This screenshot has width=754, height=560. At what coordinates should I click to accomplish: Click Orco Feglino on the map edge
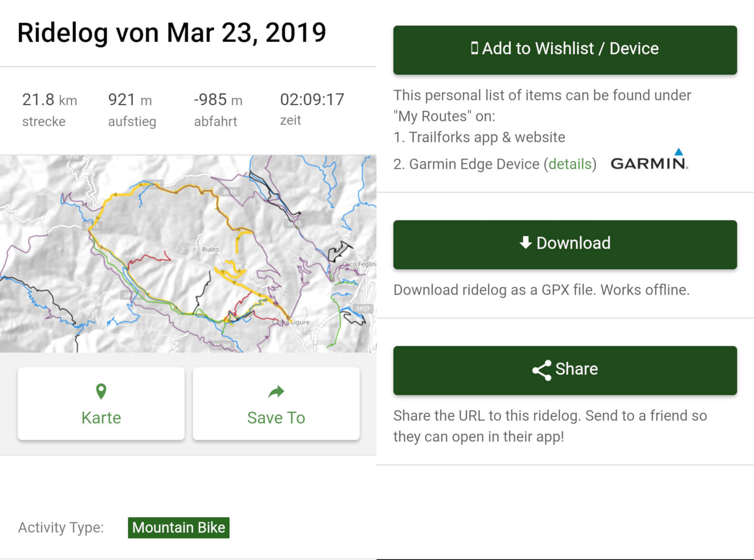coord(359,264)
